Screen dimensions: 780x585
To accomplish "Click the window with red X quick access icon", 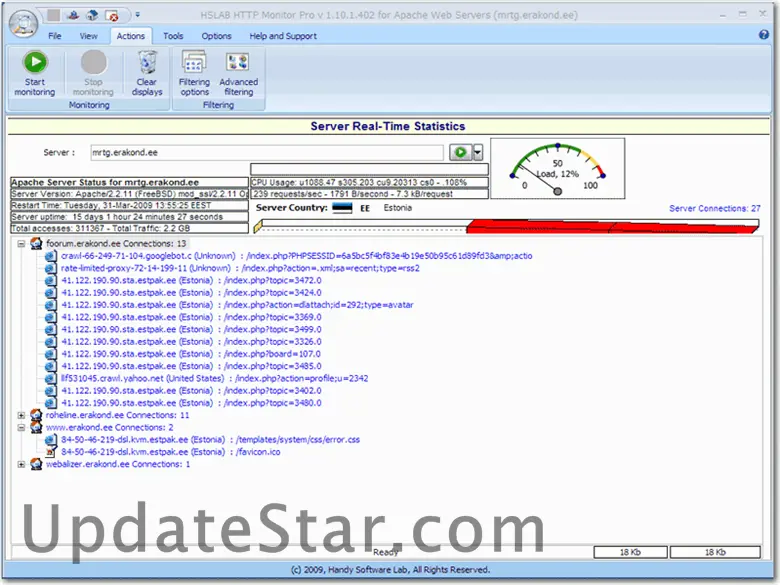I will click(x=112, y=16).
